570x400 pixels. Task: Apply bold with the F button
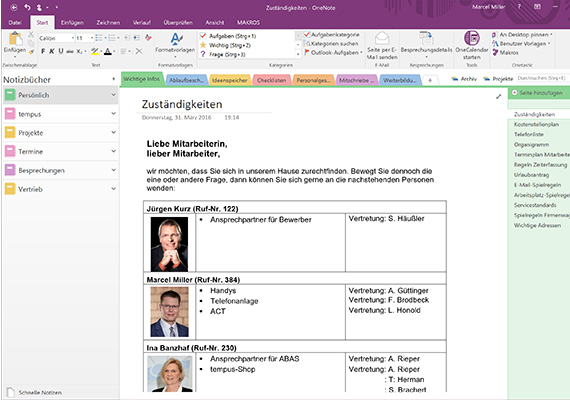point(43,51)
